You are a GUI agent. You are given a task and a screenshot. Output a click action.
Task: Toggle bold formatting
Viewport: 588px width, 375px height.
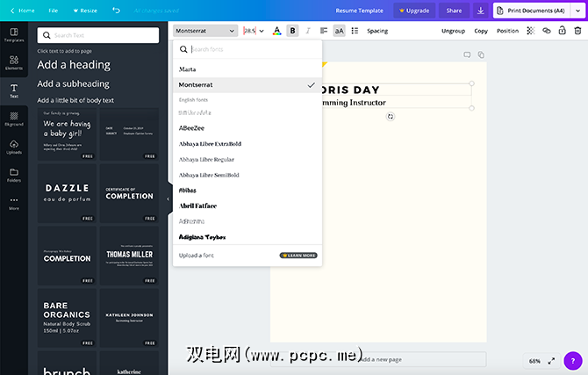(292, 31)
